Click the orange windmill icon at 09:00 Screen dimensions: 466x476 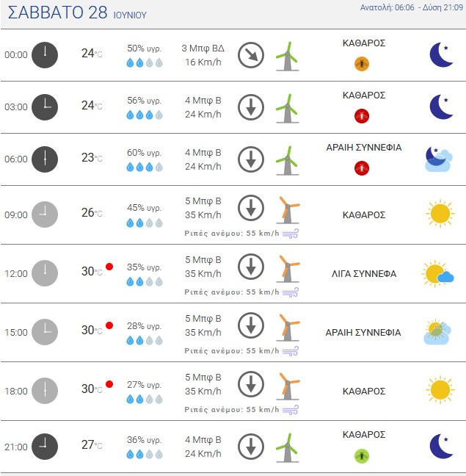[288, 210]
